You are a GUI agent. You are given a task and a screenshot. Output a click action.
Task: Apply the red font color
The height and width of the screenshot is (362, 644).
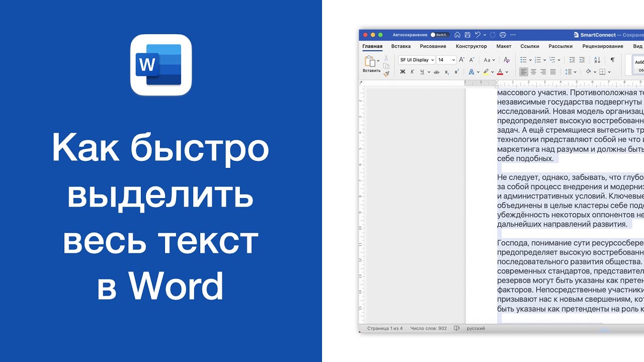click(500, 72)
